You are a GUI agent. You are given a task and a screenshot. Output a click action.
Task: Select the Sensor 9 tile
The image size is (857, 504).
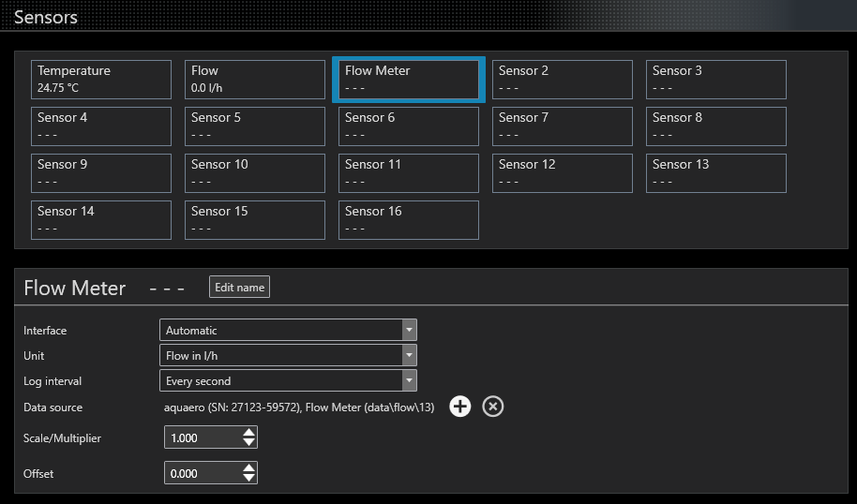101,173
